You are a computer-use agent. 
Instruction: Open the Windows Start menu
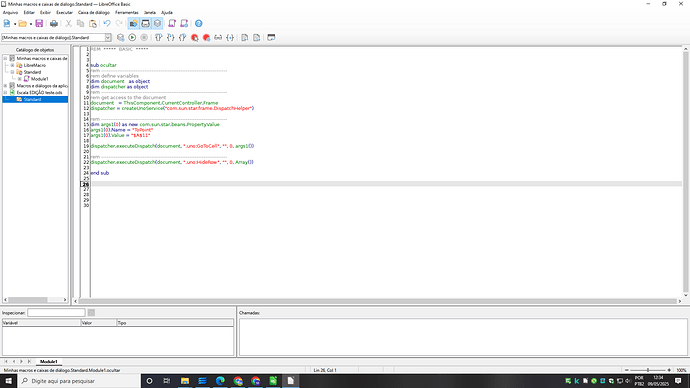point(8,381)
